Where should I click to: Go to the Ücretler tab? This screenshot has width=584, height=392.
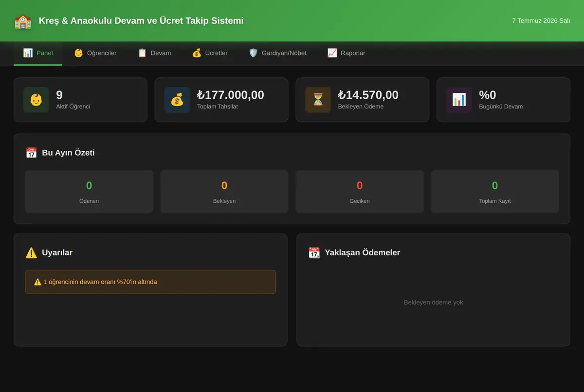click(210, 53)
